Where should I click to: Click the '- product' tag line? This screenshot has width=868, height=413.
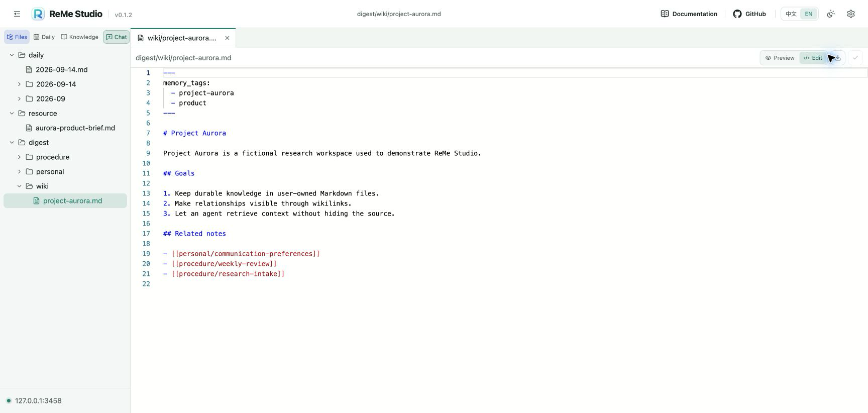[x=188, y=103]
